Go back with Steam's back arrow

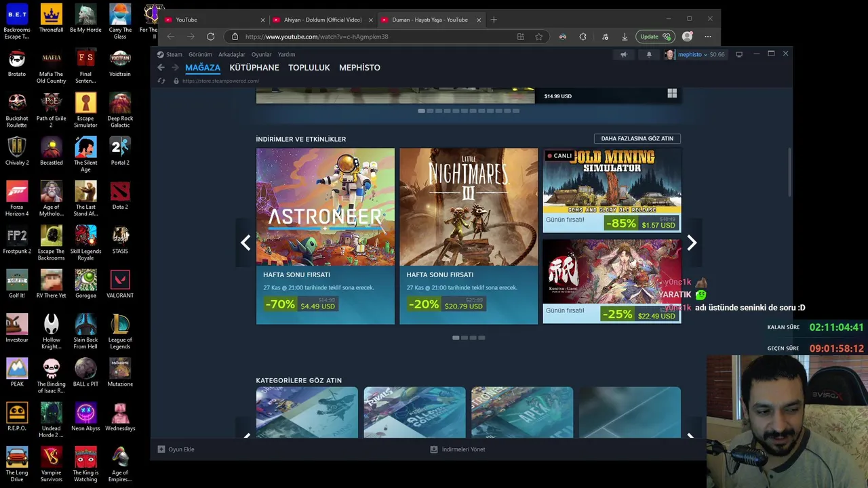click(161, 68)
